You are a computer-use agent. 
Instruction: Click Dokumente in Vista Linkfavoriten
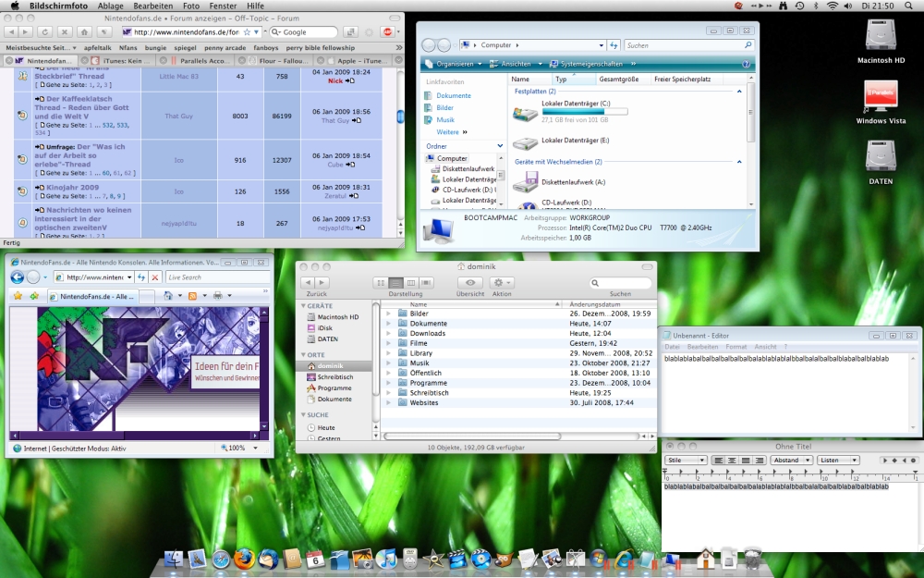454,95
